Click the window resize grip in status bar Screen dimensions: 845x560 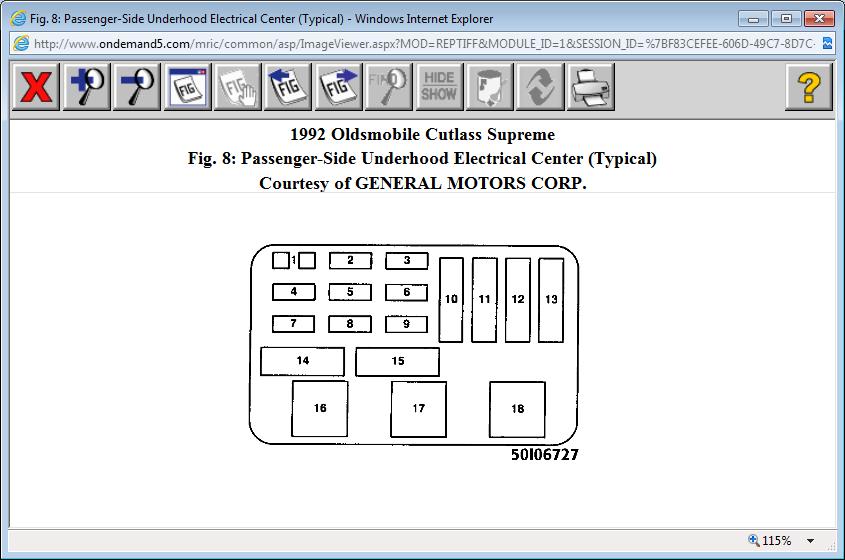pos(830,546)
